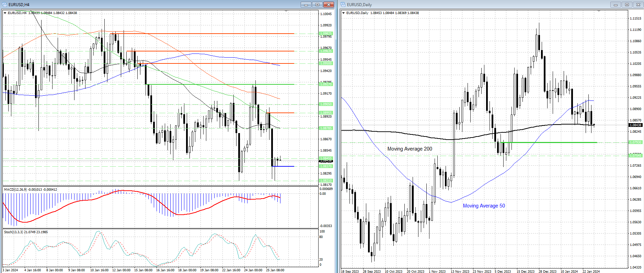Click the 1.10045 value on H4 price scale
The width and height of the screenshot is (644, 273).
pos(326,14)
